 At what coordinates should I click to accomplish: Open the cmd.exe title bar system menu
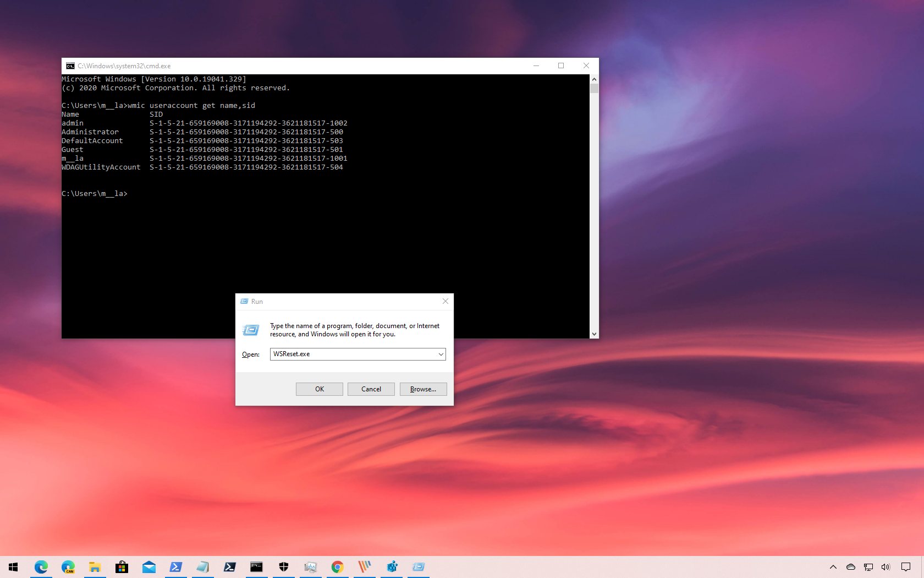[x=70, y=66]
